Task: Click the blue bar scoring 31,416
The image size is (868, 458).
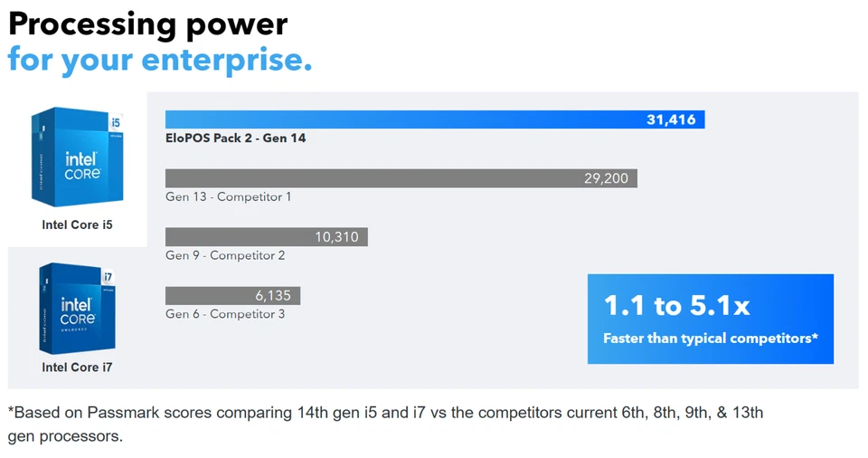Action: point(434,119)
